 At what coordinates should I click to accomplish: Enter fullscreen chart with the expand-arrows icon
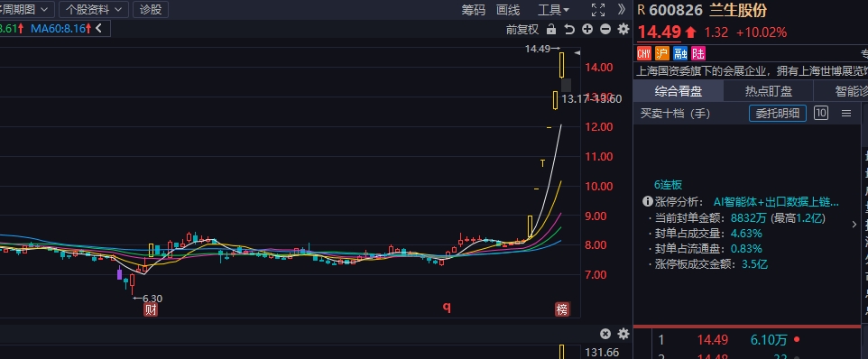(598, 9)
